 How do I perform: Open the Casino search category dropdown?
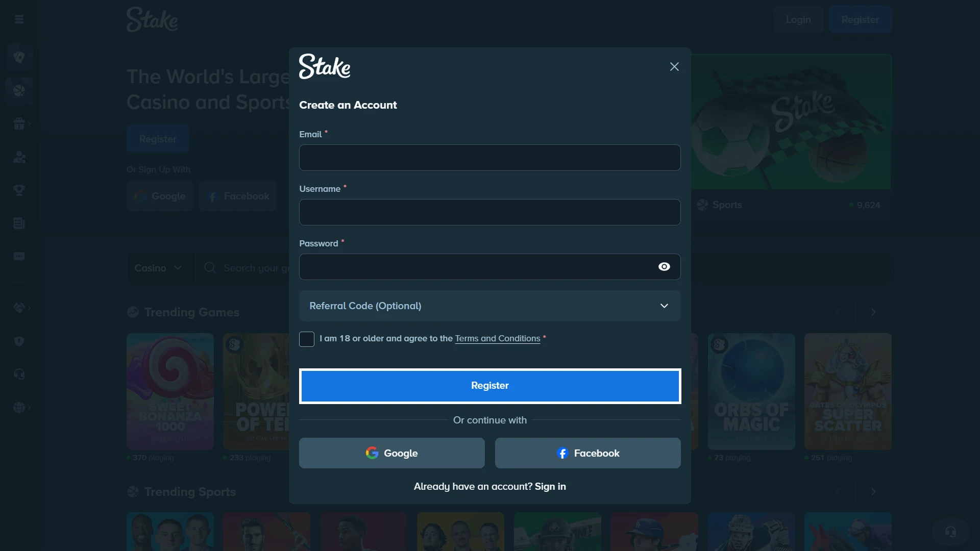pyautogui.click(x=159, y=268)
